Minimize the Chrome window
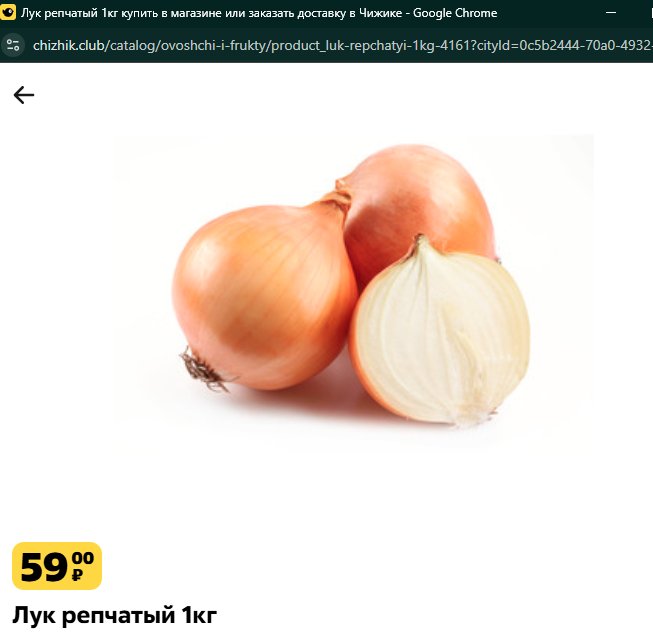 pyautogui.click(x=611, y=12)
